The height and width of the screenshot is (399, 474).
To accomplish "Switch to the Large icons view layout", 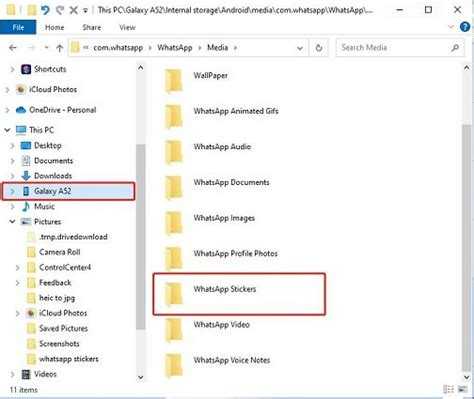I will click(463, 389).
